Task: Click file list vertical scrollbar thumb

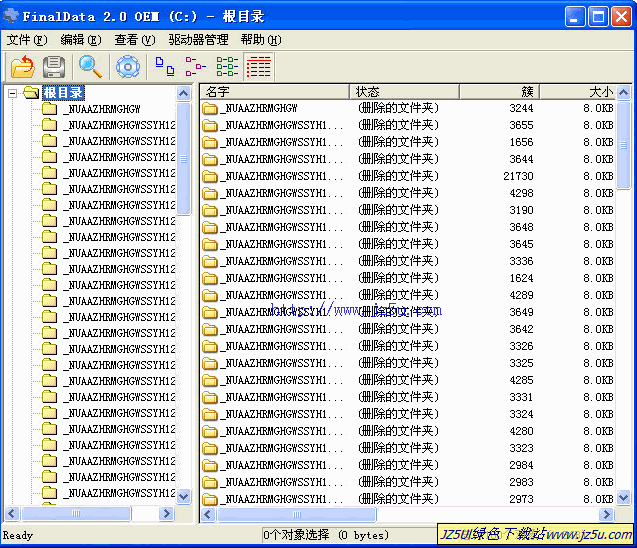Action: tap(623, 145)
